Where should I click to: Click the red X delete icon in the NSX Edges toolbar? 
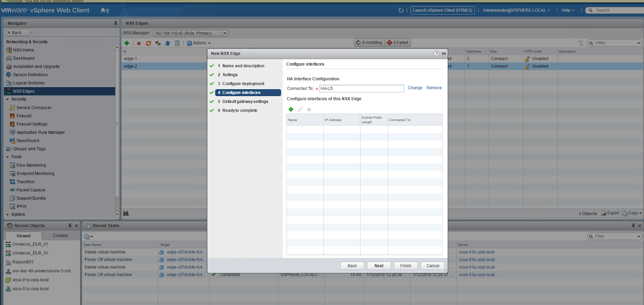click(x=139, y=43)
